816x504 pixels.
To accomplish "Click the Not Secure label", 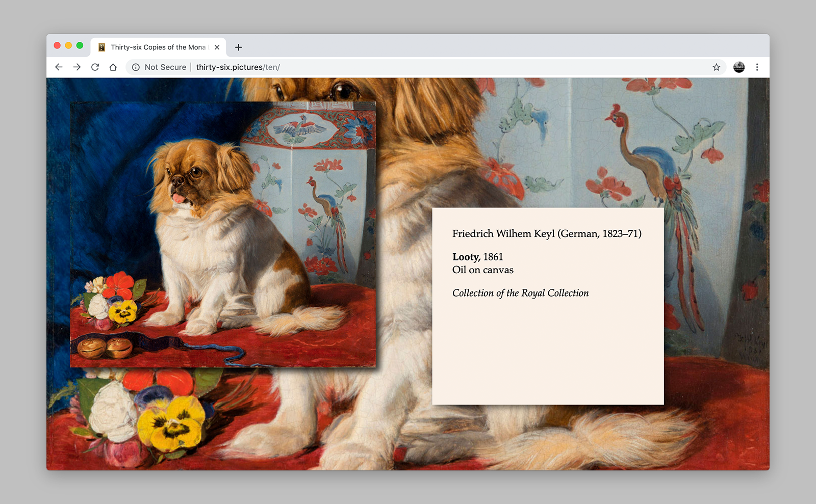I will pyautogui.click(x=165, y=67).
